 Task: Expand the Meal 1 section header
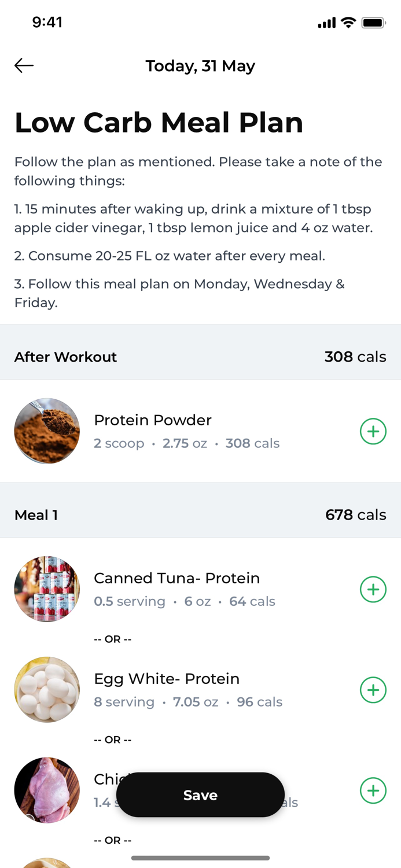click(200, 514)
